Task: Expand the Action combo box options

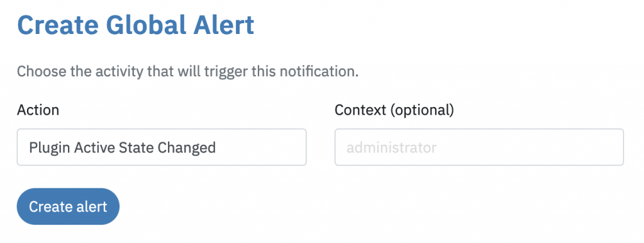Action: [162, 147]
